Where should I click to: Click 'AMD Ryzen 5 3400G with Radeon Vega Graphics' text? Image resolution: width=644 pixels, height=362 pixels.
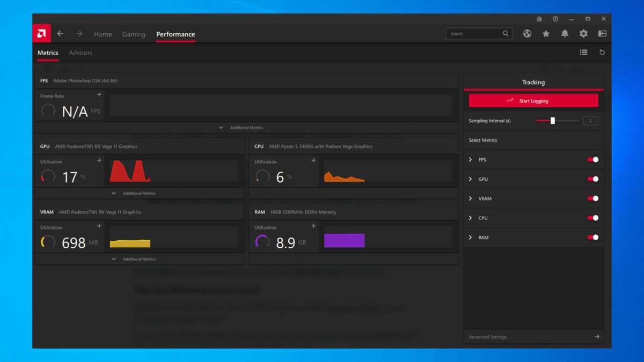320,146
